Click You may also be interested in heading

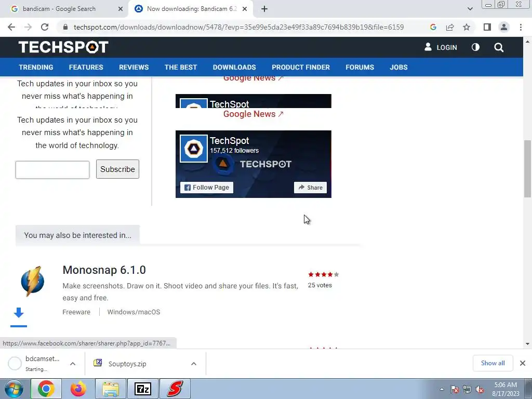click(78, 235)
